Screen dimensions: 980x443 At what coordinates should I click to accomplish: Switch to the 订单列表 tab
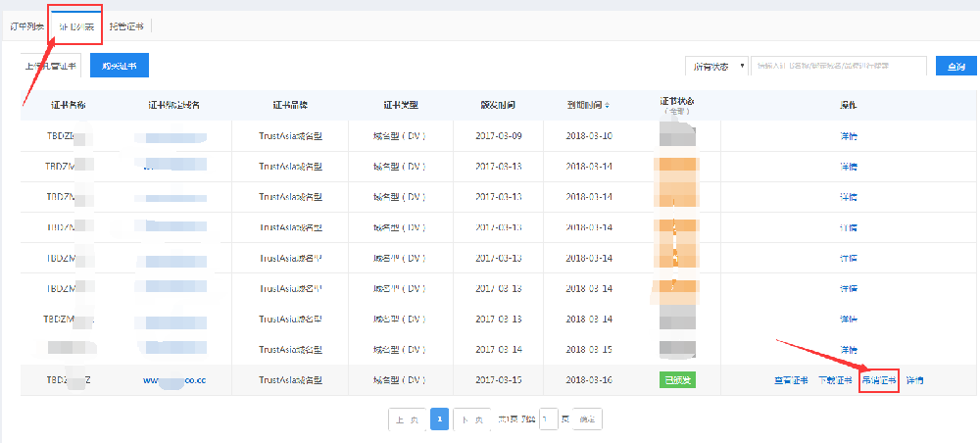(x=26, y=26)
